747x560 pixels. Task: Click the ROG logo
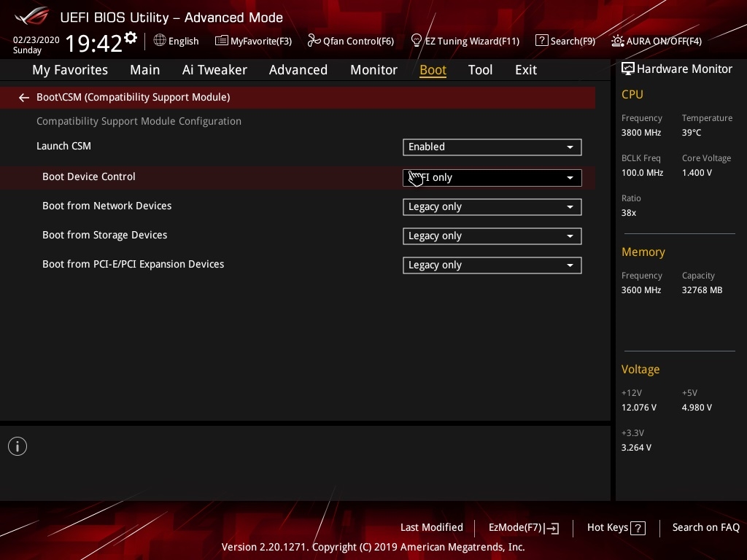coord(32,16)
